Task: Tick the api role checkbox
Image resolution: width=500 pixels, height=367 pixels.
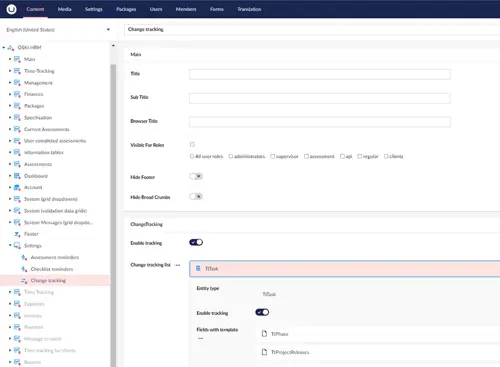Action: 342,156
